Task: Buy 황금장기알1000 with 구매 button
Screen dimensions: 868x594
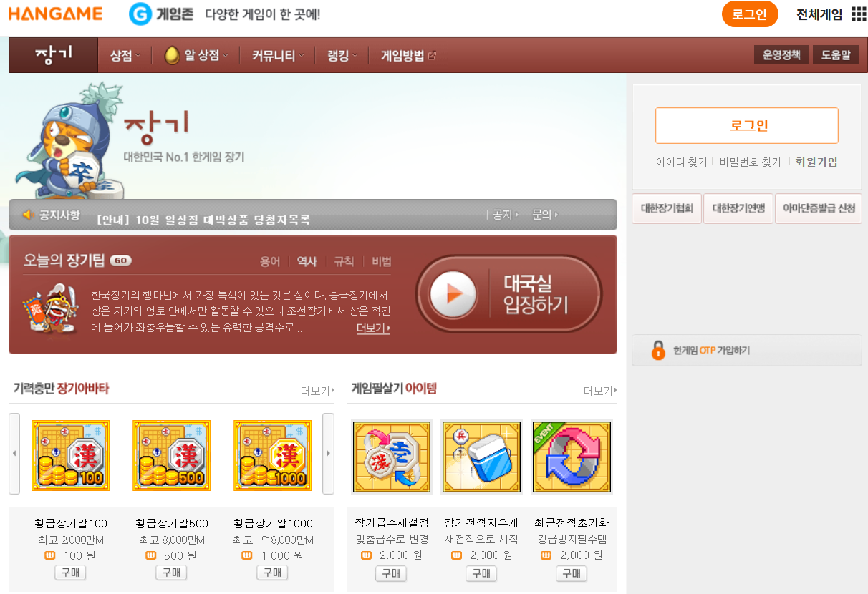Action: [x=272, y=573]
